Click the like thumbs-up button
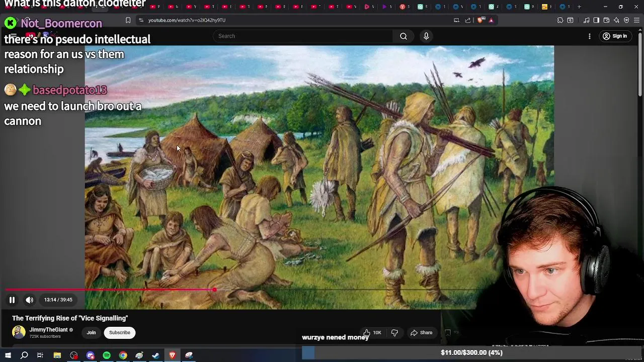This screenshot has height=362, width=644. (372, 332)
